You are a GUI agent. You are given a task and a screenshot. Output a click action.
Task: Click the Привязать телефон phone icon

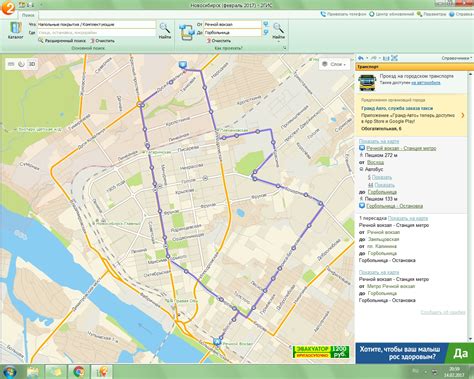(323, 14)
